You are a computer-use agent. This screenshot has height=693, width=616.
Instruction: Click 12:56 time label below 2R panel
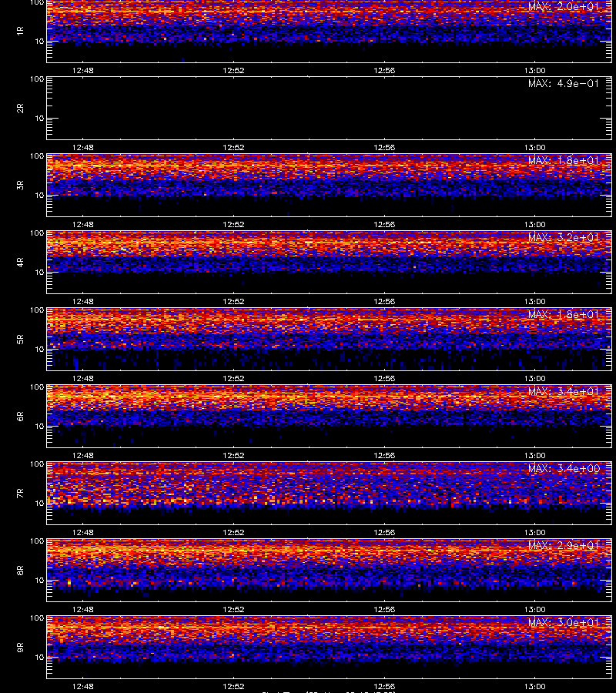click(384, 148)
